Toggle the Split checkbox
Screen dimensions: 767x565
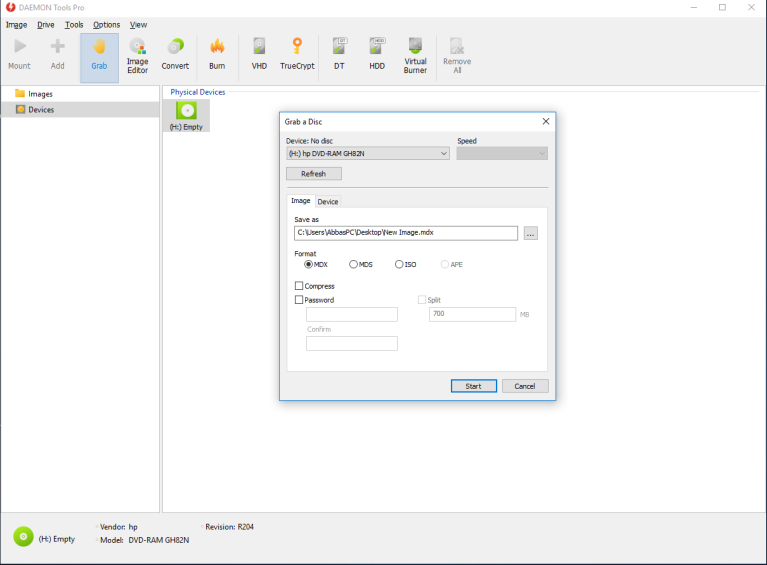[422, 299]
